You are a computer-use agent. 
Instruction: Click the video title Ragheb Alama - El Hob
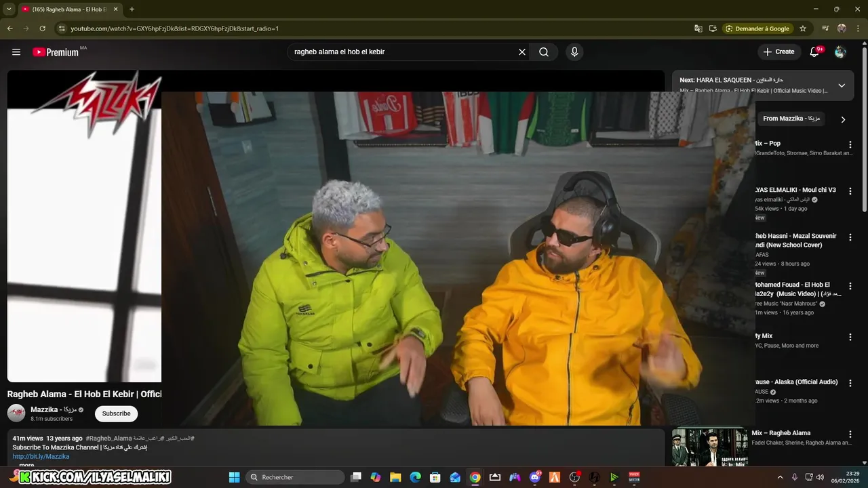[84, 394]
